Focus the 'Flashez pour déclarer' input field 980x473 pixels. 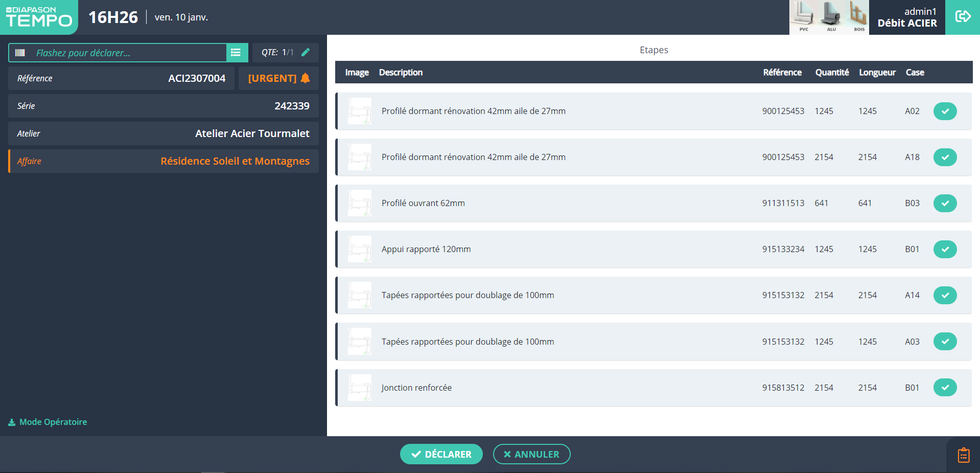pyautogui.click(x=128, y=53)
